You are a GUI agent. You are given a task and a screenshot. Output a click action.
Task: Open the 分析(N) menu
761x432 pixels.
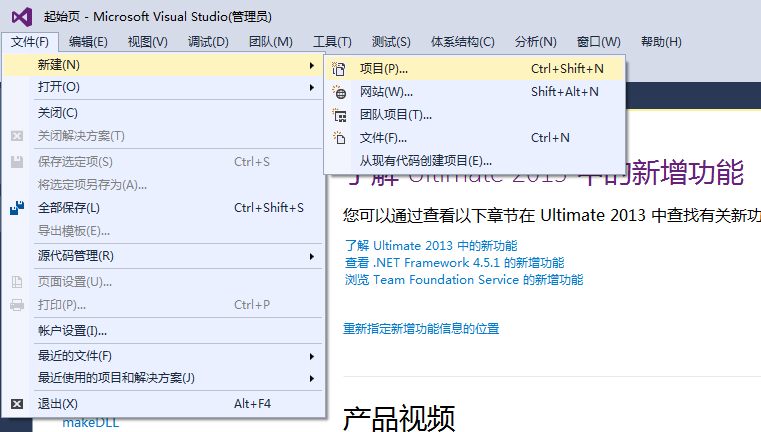click(536, 42)
